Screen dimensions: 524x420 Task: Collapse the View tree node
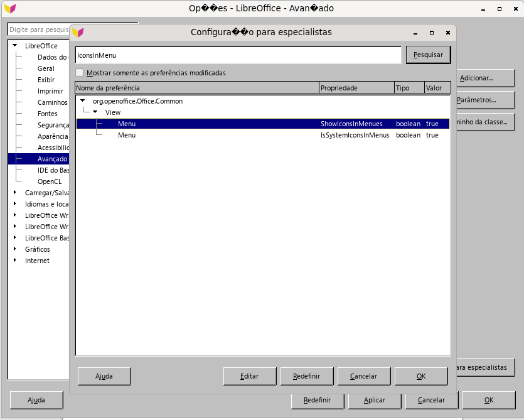click(95, 112)
